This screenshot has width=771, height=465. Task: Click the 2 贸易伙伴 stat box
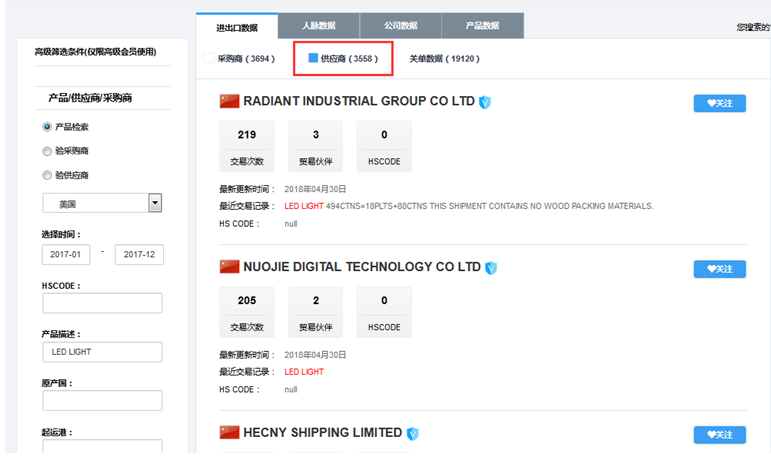316,312
